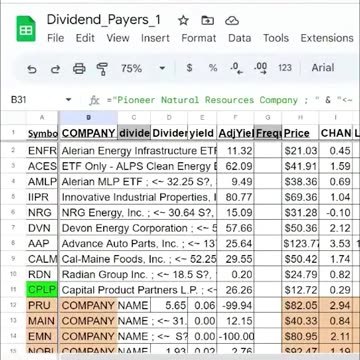
Task: Select the MAIN symbol cell
Action: click(42, 321)
